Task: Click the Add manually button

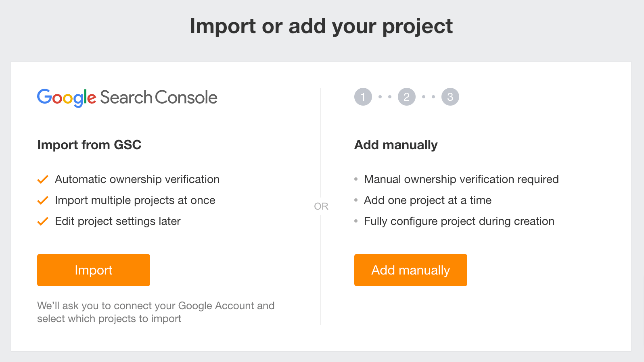Action: (x=410, y=270)
